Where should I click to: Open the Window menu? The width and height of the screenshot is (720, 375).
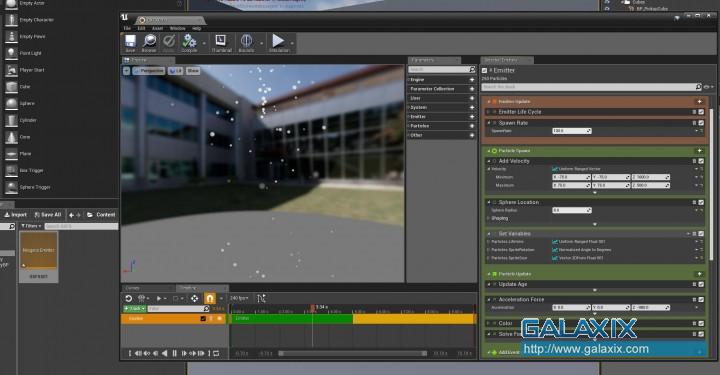(x=177, y=28)
